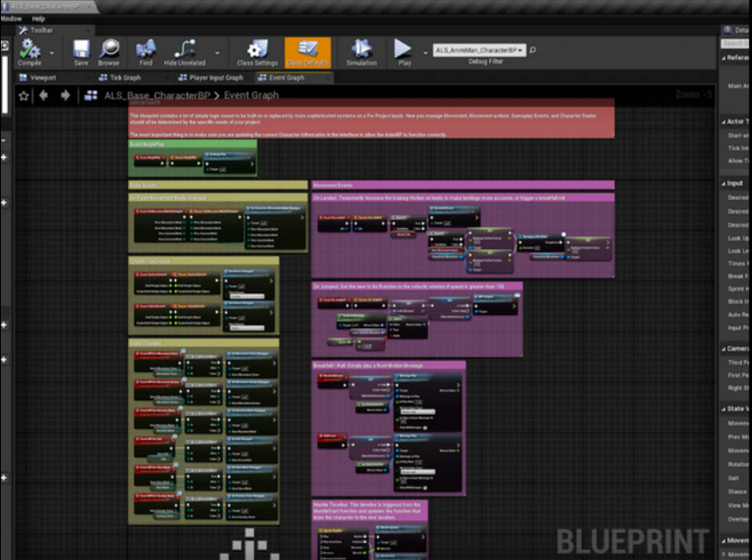Image resolution: width=752 pixels, height=560 pixels.
Task: Navigate forward with the right arrow icon
Action: click(x=65, y=96)
